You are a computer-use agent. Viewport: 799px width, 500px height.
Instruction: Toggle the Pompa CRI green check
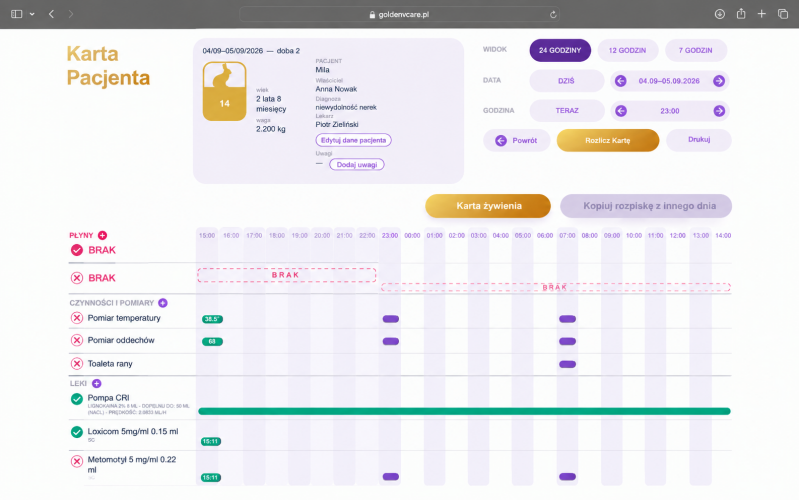(77, 399)
